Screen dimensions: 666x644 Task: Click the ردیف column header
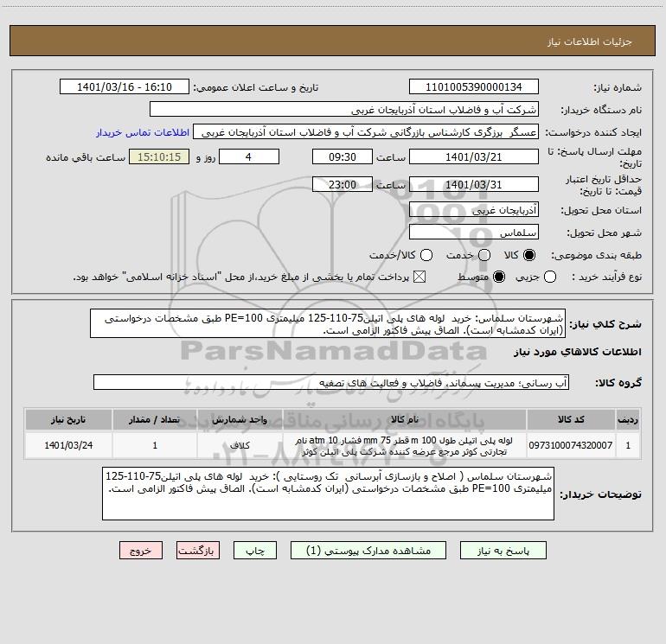pyautogui.click(x=628, y=420)
